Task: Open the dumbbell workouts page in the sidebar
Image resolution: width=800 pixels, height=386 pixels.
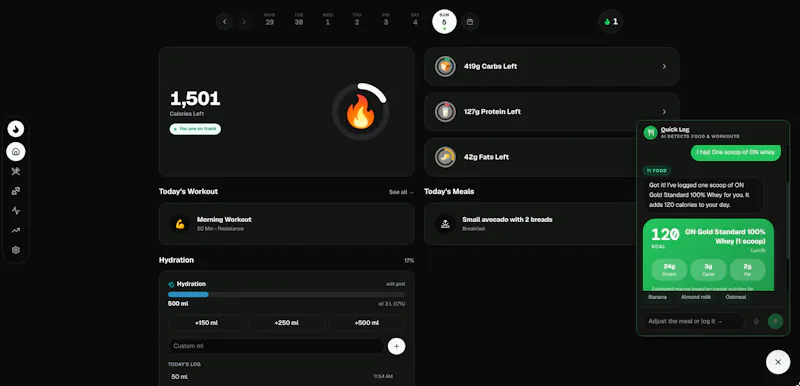Action: (x=16, y=191)
